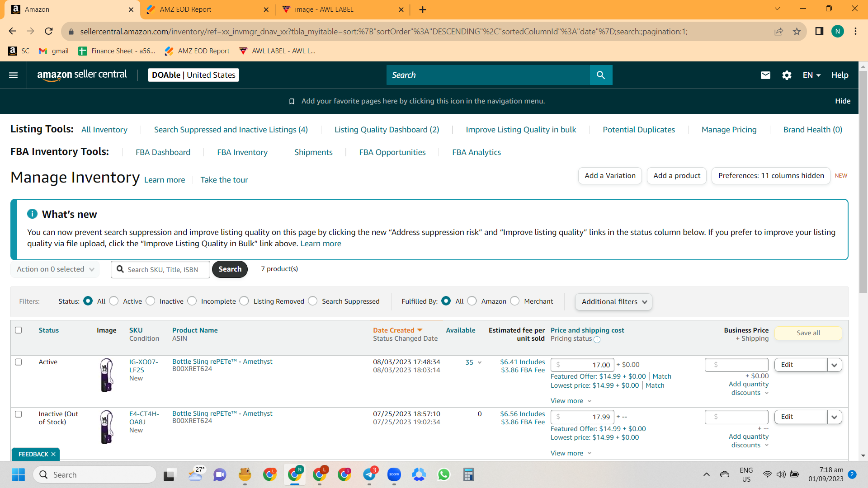Screen dimensions: 868x488
Task: Click the pricing status info icon
Action: click(x=597, y=339)
